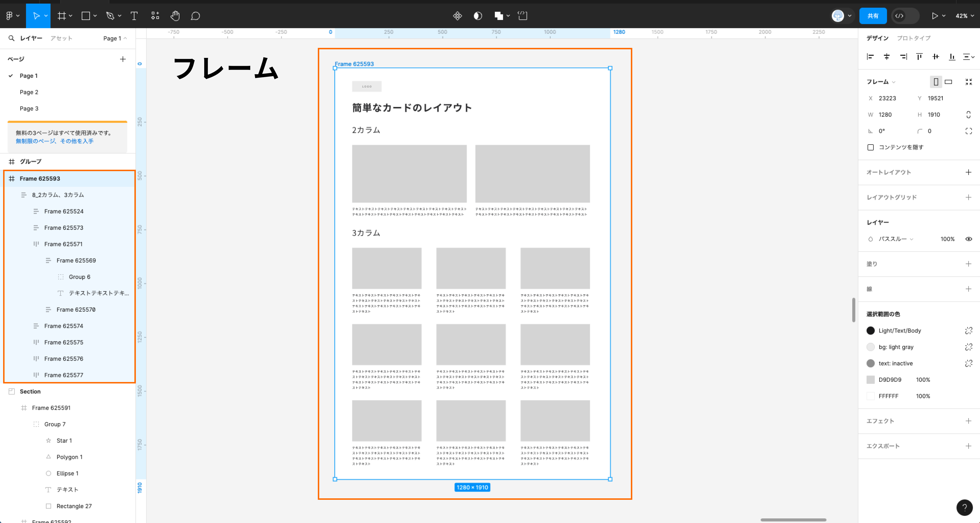Select the Frame tool
Image resolution: width=980 pixels, height=523 pixels.
[x=61, y=16]
